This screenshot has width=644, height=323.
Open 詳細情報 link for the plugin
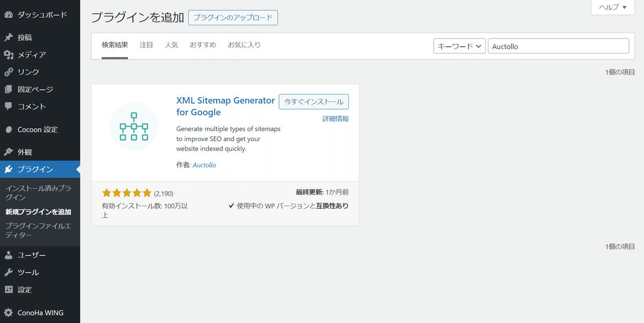point(335,119)
